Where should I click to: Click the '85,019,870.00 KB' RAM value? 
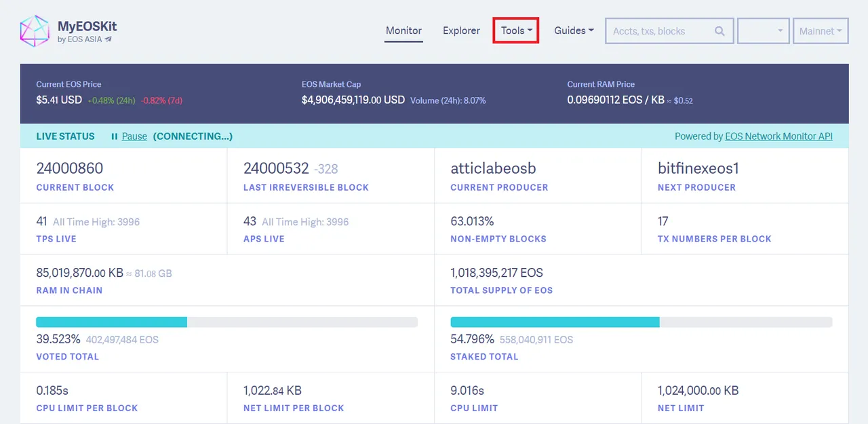click(80, 273)
